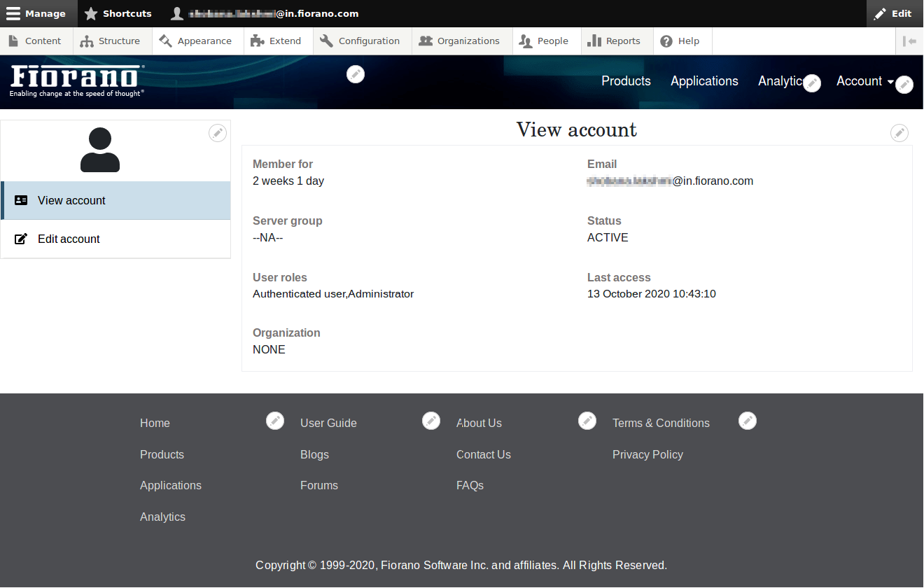Open the user email account menu in toolbar

click(x=266, y=13)
